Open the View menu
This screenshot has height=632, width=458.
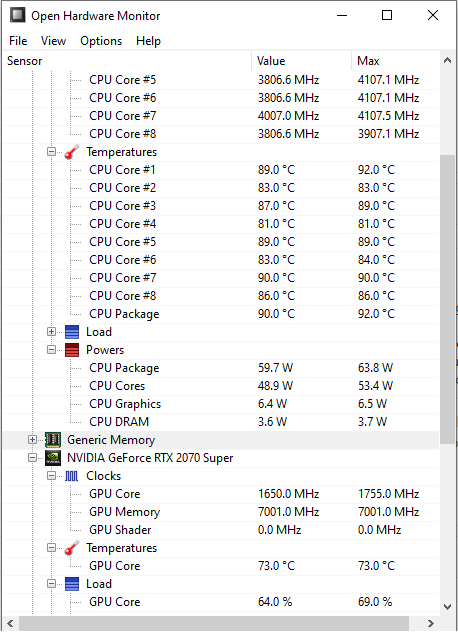53,41
